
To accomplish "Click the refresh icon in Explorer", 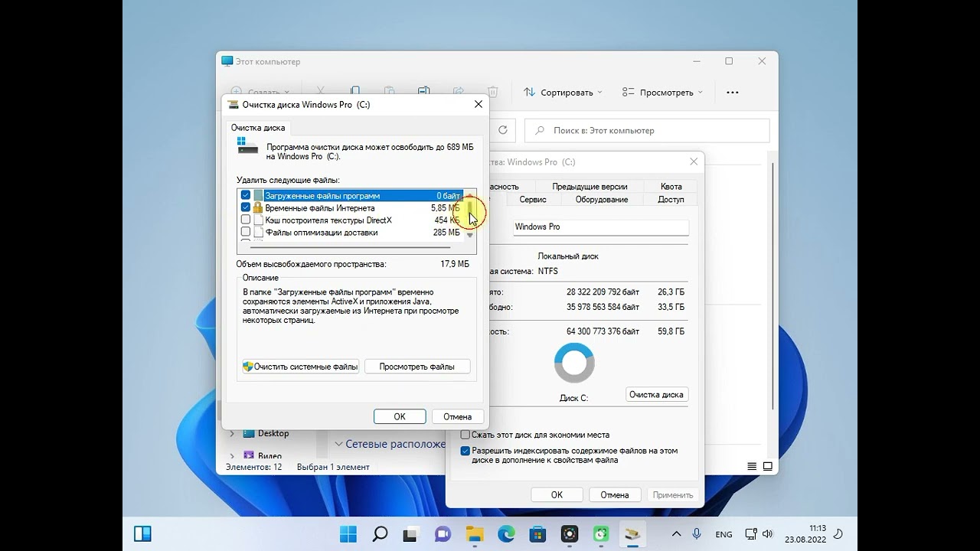I will [503, 131].
